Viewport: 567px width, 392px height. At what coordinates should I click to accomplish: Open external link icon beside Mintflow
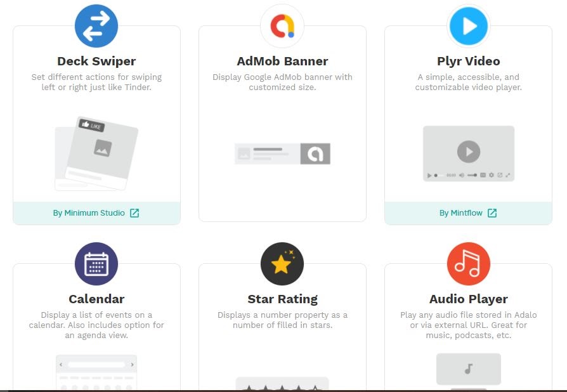[492, 213]
